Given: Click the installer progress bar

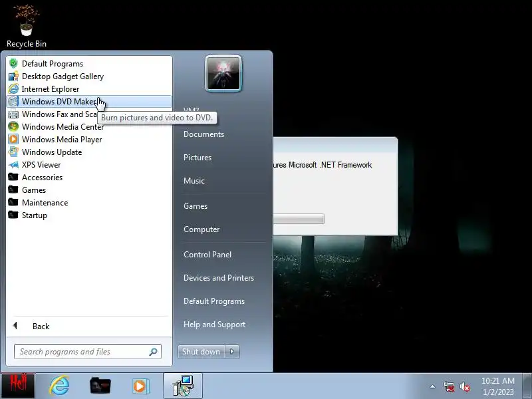Looking at the screenshot, I should pyautogui.click(x=299, y=219).
